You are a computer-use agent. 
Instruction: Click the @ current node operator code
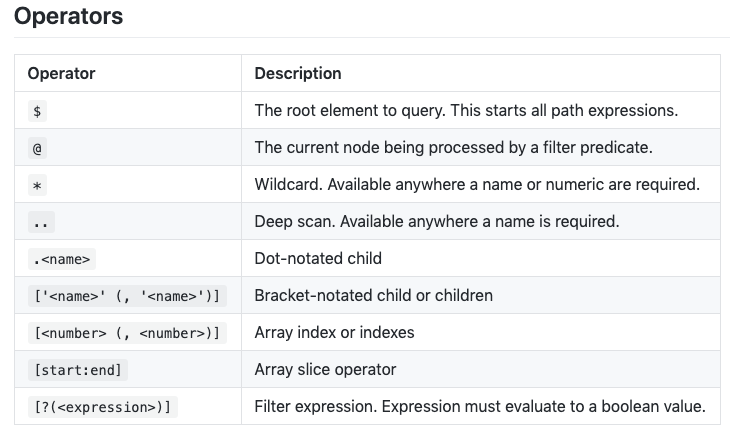pos(38,147)
